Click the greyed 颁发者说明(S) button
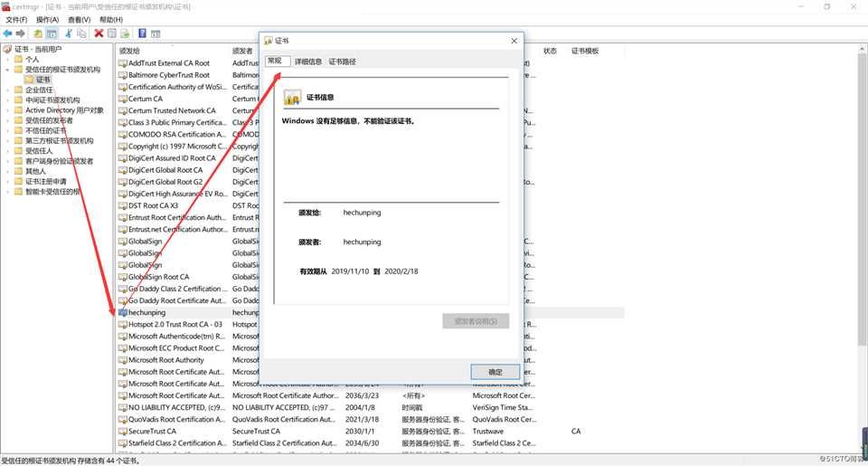 (x=476, y=321)
